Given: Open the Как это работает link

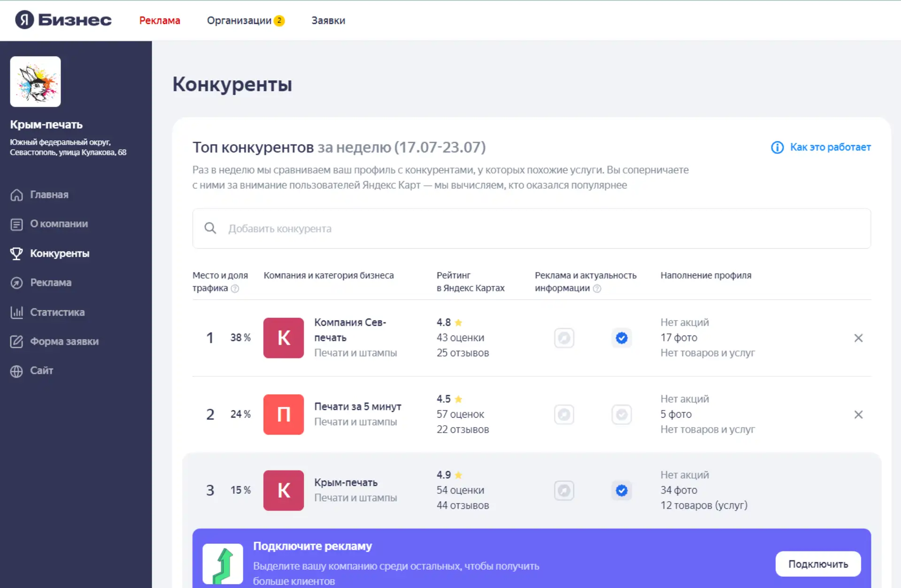Looking at the screenshot, I should tap(830, 147).
